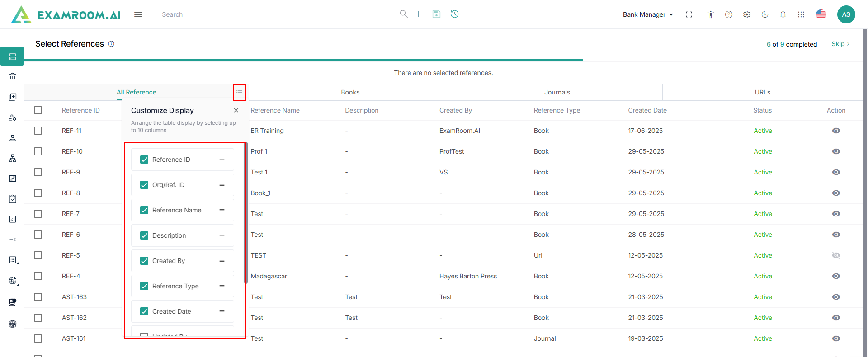Viewport: 868px width, 357px height.
Task: Switch to the Journals tab
Action: pos(557,92)
